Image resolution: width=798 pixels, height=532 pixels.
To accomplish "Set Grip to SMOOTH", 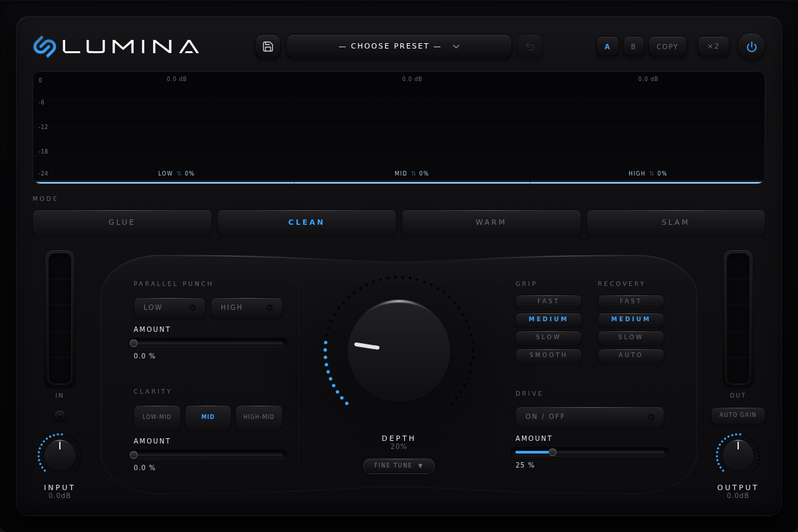I will (549, 355).
